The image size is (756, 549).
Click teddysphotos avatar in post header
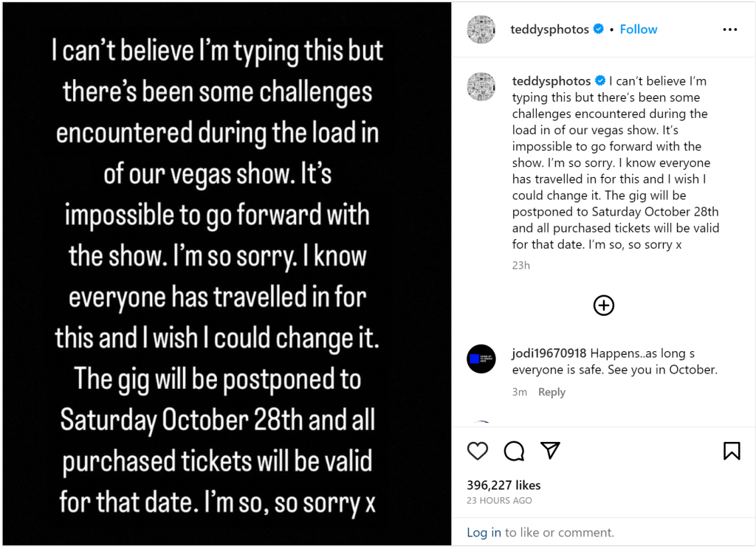481,30
